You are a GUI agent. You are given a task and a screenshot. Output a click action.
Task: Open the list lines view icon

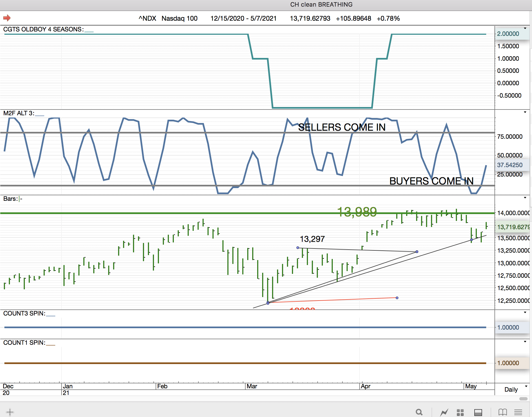[518, 412]
